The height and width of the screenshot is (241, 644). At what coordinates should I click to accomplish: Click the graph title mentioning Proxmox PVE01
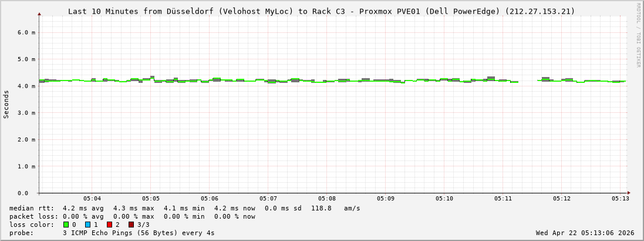click(x=321, y=11)
